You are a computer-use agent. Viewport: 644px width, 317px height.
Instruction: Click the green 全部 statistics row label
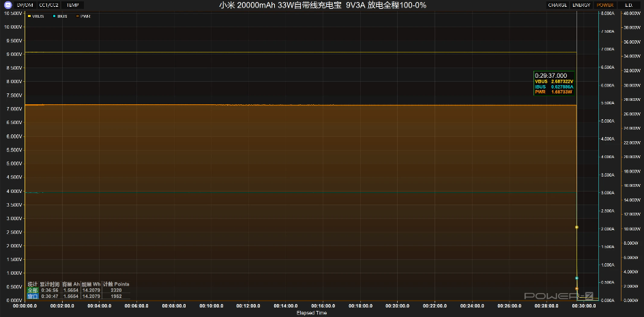[33, 290]
